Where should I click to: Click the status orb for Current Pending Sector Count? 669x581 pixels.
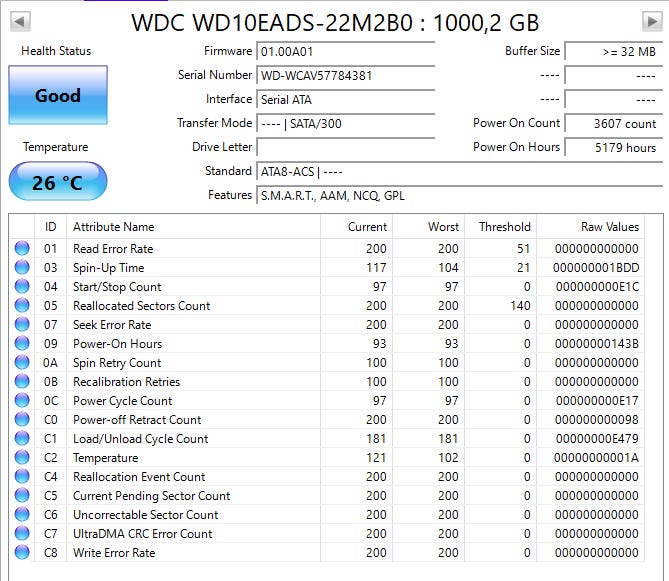tap(22, 495)
